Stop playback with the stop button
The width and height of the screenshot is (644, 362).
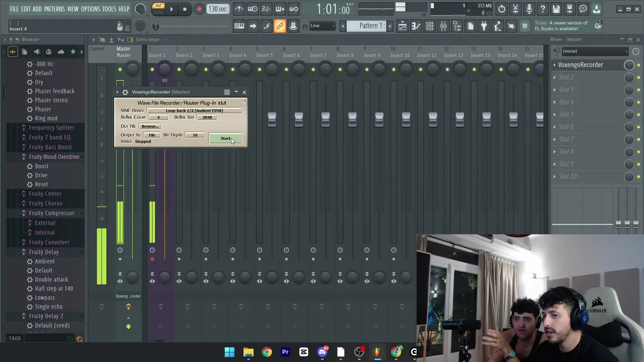tap(185, 9)
